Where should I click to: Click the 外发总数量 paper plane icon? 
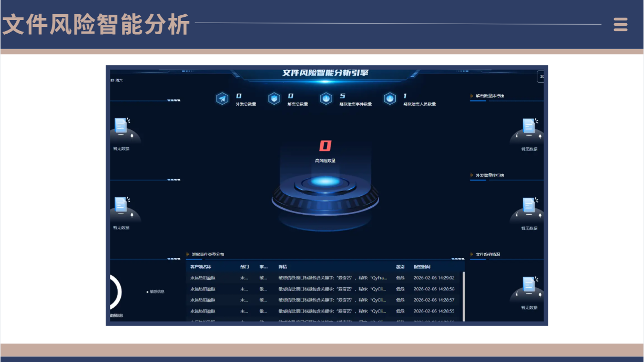[x=222, y=99]
